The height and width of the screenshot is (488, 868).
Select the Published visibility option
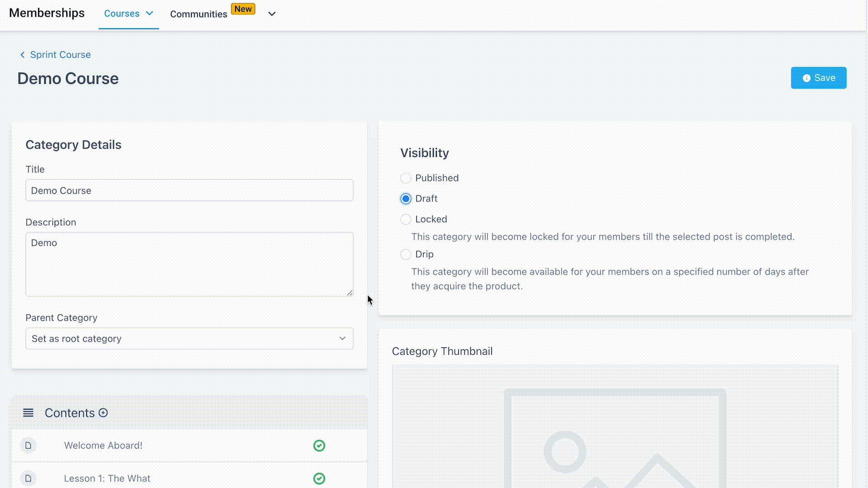pos(406,178)
